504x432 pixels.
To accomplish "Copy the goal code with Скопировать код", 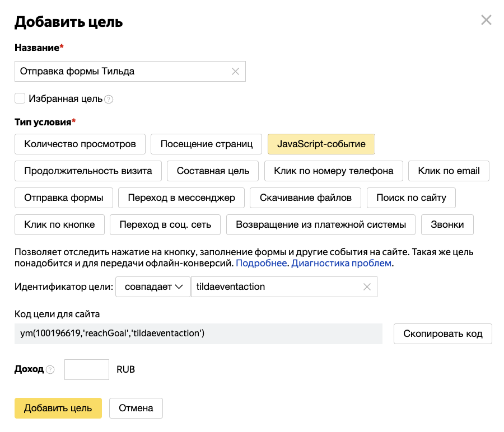I will 442,334.
